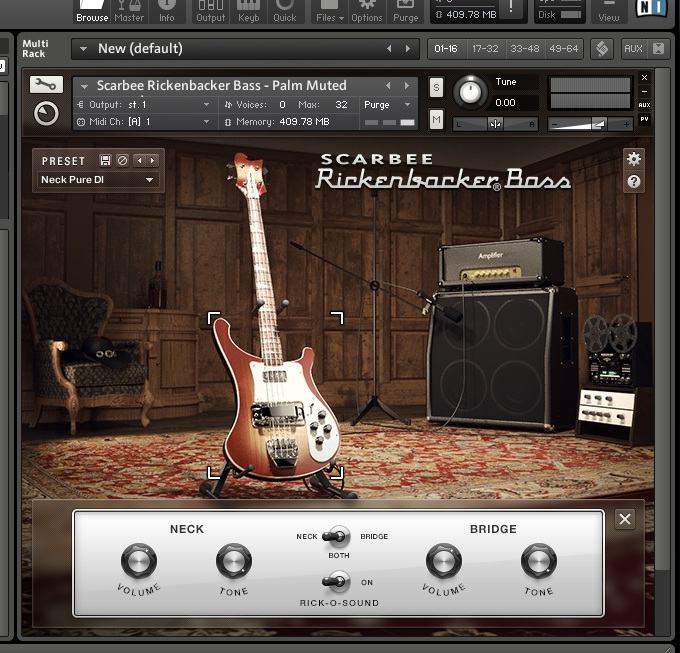Click the rack header size toggle next to AUX
Viewport: 680px width, 653px height.
(658, 49)
